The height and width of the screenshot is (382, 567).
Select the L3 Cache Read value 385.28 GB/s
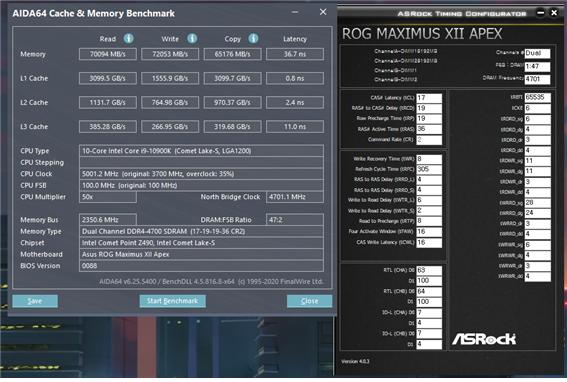(x=108, y=127)
